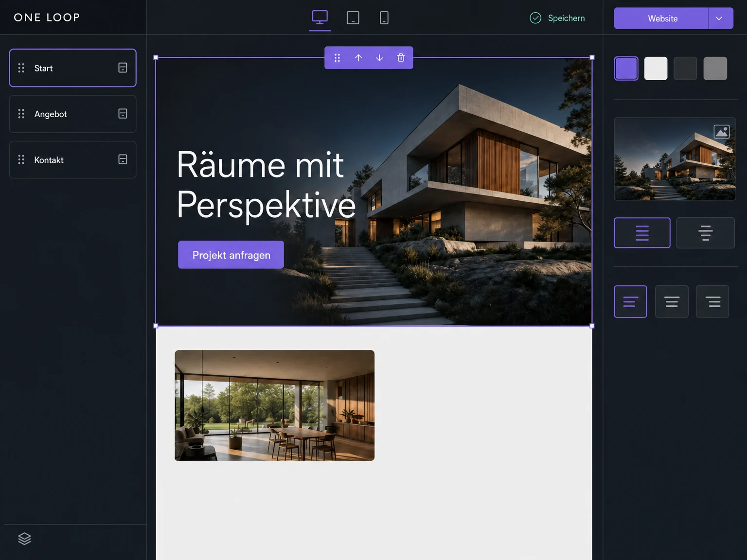Pick the medium gray color swatch
This screenshot has width=747, height=560.
pyautogui.click(x=715, y=69)
